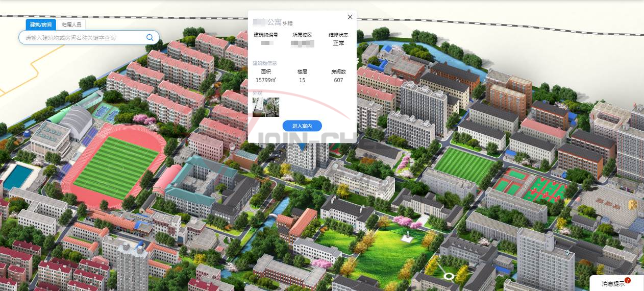Open the 消息提示 notification panel
644x291 pixels.
[613, 283]
